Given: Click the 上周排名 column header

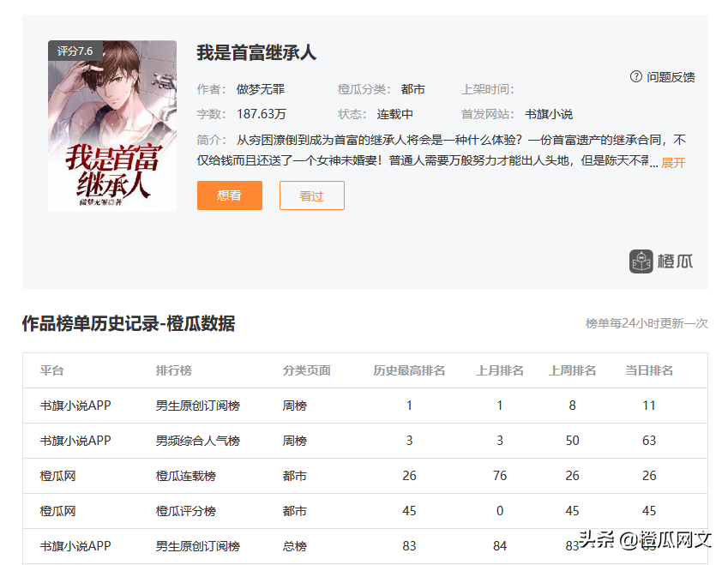Looking at the screenshot, I should point(572,370).
